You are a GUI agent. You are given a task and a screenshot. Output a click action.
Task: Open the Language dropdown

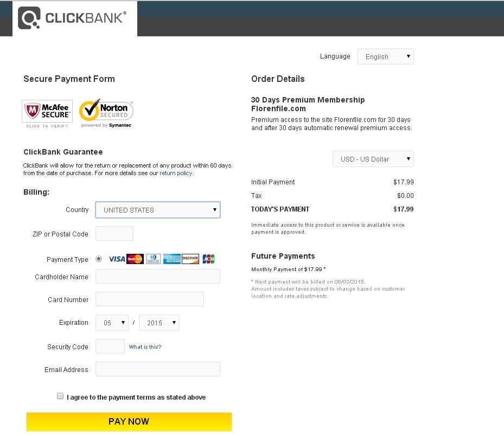[385, 56]
